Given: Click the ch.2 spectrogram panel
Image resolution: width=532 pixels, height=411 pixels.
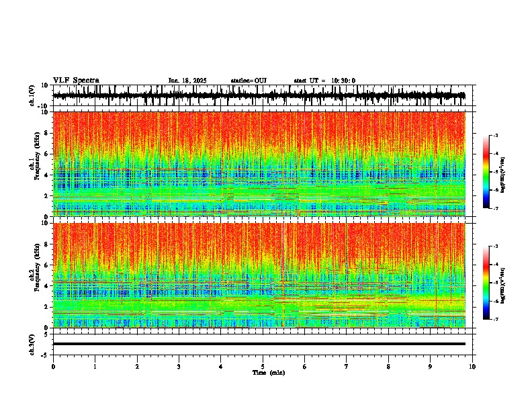Looking at the screenshot, I should 259,275.
